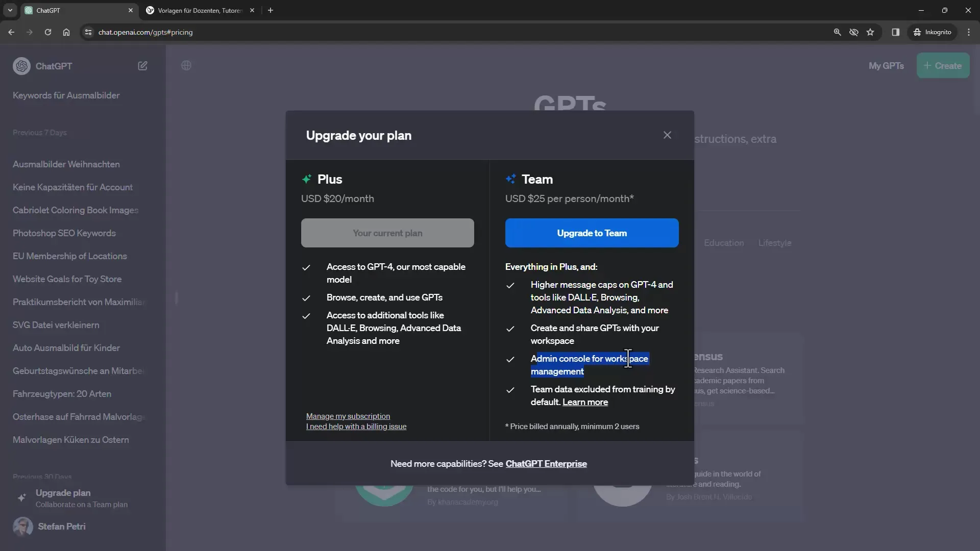
Task: Click Upgrade to Team button
Action: point(592,233)
